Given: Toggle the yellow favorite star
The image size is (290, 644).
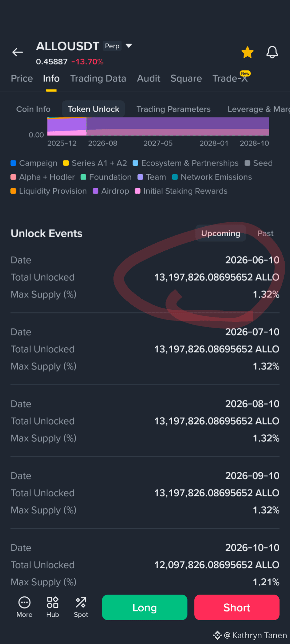Looking at the screenshot, I should (247, 52).
